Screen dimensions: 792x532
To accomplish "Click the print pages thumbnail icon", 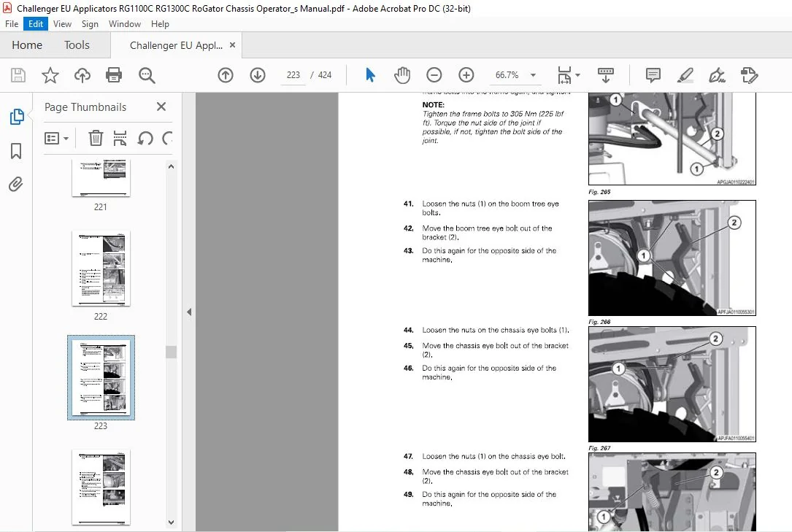I will point(120,138).
